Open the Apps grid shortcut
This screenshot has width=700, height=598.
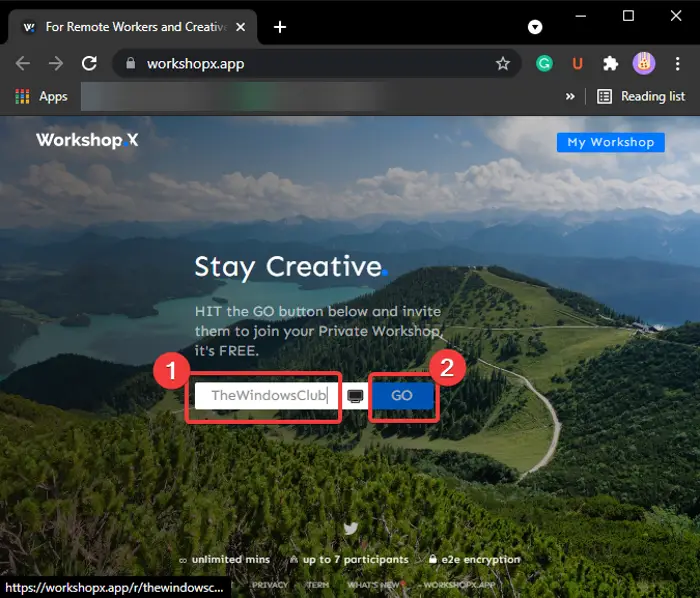41,96
